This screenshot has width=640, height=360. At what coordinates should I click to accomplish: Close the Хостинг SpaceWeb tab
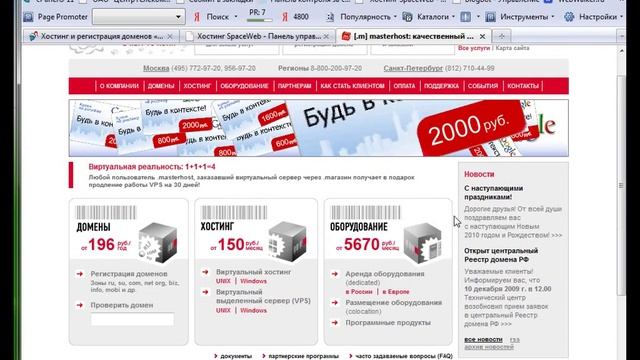point(326,36)
